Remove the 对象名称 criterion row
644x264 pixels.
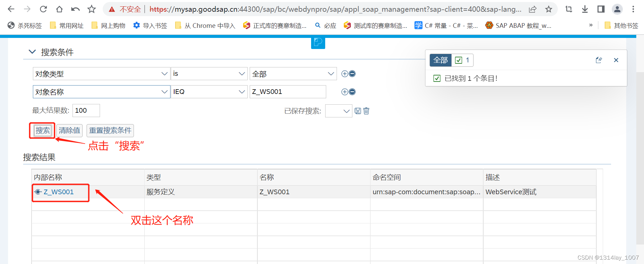click(x=352, y=92)
